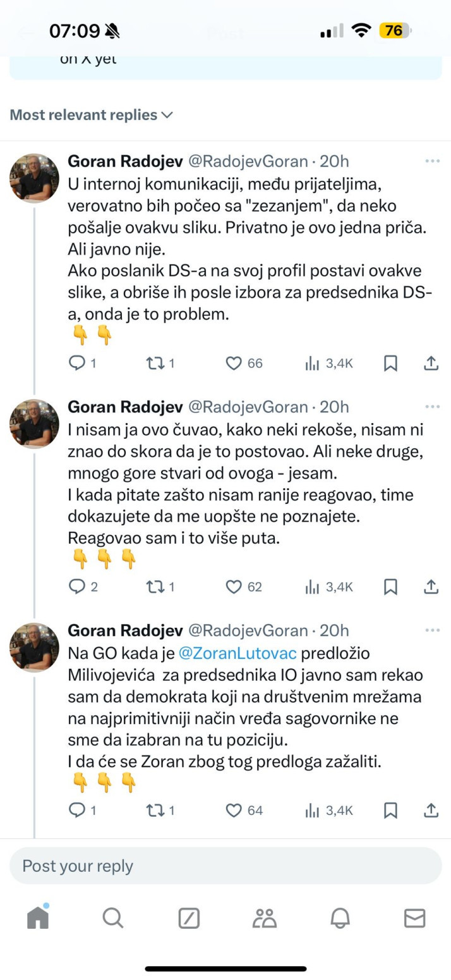Viewport: 451px width, 980px height.
Task: Open the @RadojevGoran handle in the third reply
Action: click(x=248, y=630)
